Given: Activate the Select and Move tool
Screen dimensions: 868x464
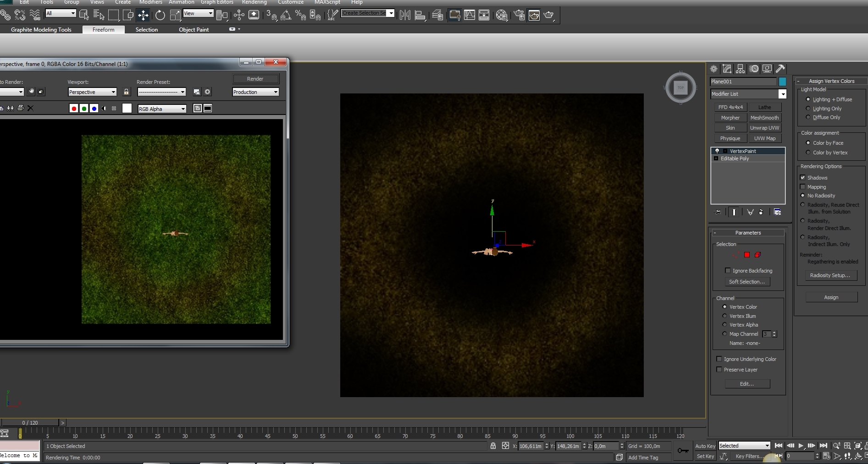Looking at the screenshot, I should pyautogui.click(x=143, y=15).
